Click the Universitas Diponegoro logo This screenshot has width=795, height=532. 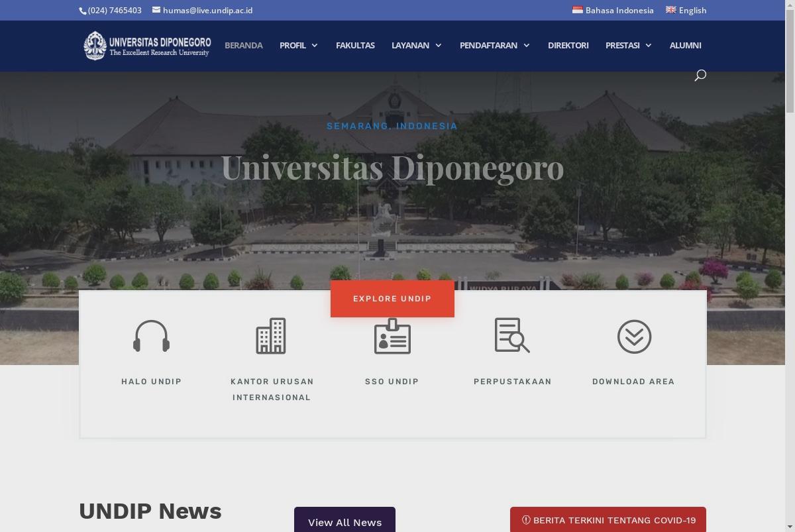click(147, 45)
